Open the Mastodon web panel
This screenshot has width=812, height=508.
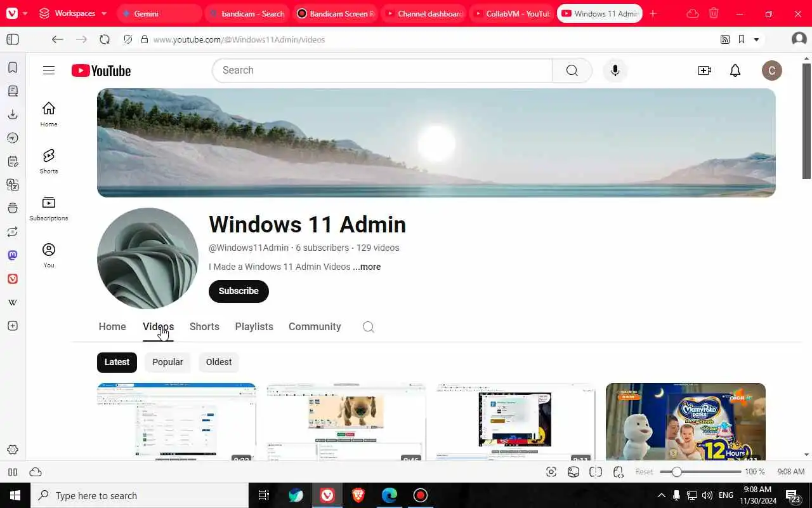coord(13,255)
